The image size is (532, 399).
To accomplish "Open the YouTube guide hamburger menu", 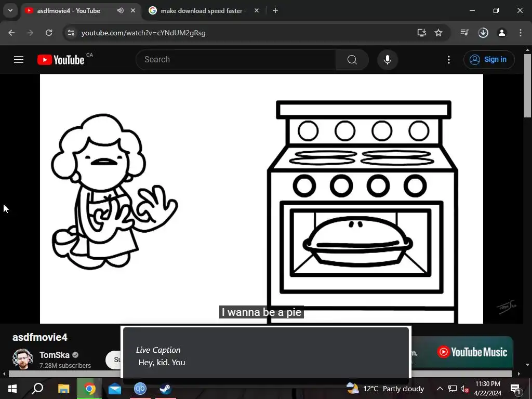I will [19, 60].
